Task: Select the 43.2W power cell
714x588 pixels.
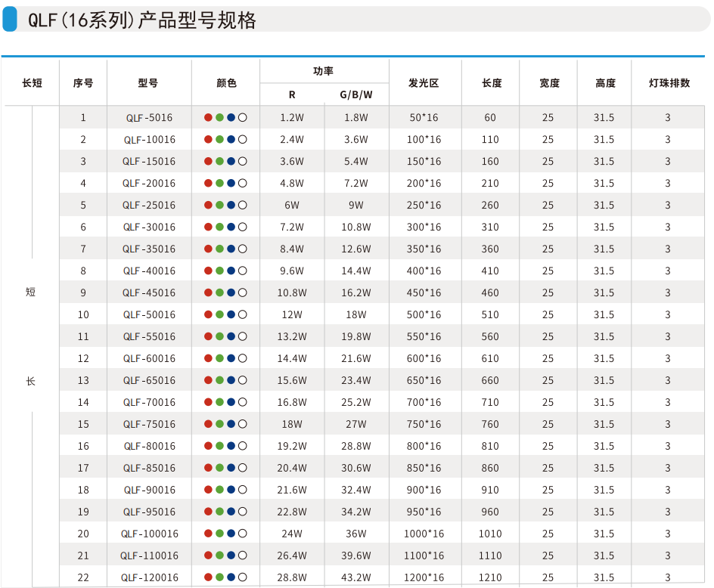Action: point(355,578)
